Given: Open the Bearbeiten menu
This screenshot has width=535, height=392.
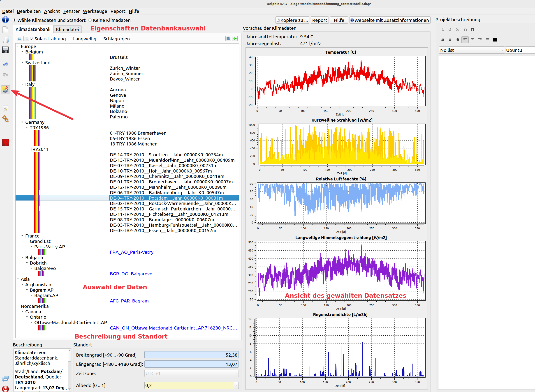Looking at the screenshot, I should pos(29,11).
